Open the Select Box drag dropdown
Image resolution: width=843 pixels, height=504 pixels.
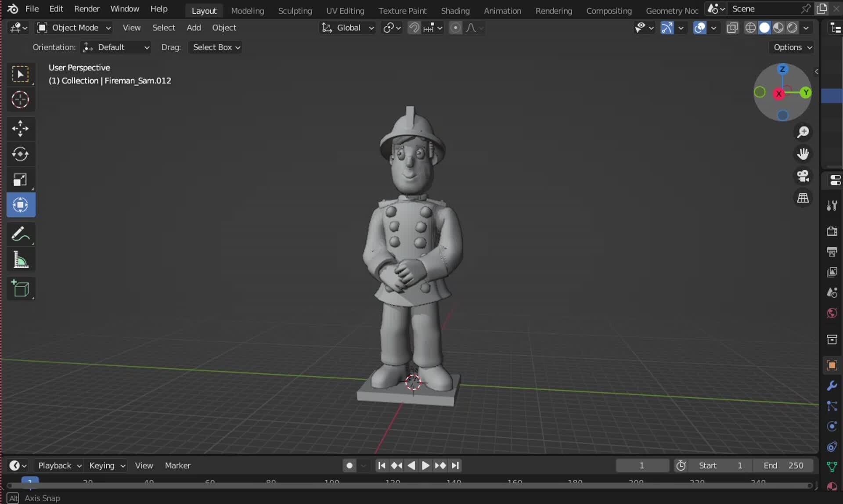215,47
